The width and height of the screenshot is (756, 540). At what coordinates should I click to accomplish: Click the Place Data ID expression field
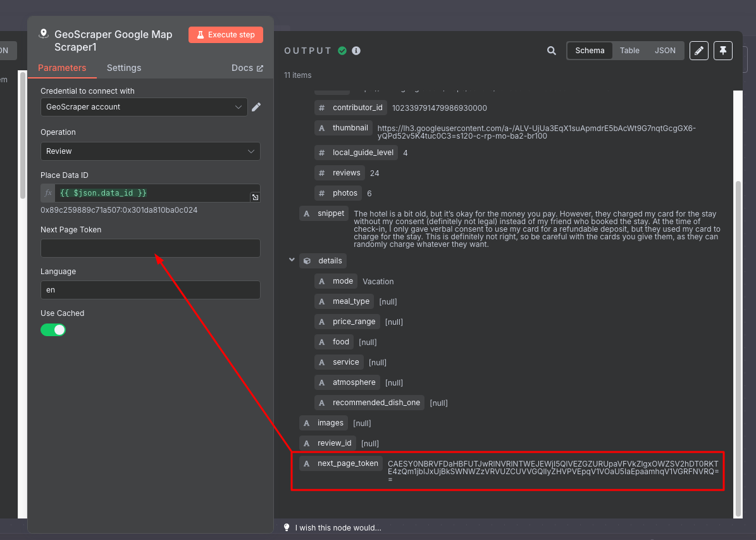point(157,193)
